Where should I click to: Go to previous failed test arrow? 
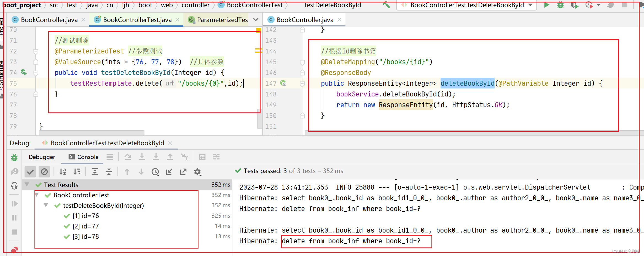pyautogui.click(x=127, y=172)
